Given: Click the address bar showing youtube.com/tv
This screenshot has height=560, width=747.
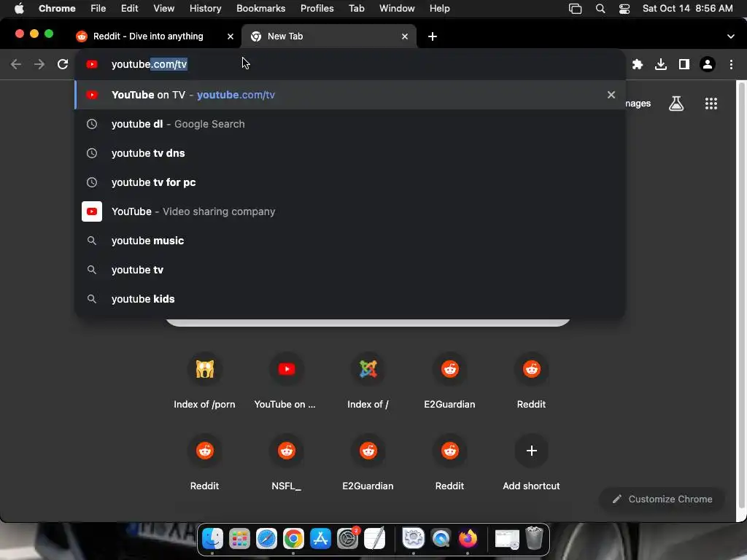Looking at the screenshot, I should (350, 64).
